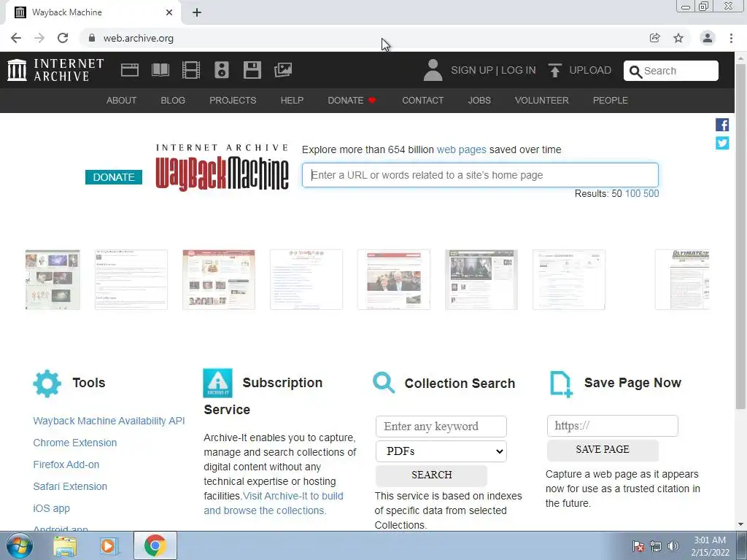Open the DONATE menu item with the heart
The height and width of the screenshot is (560, 747).
click(352, 101)
